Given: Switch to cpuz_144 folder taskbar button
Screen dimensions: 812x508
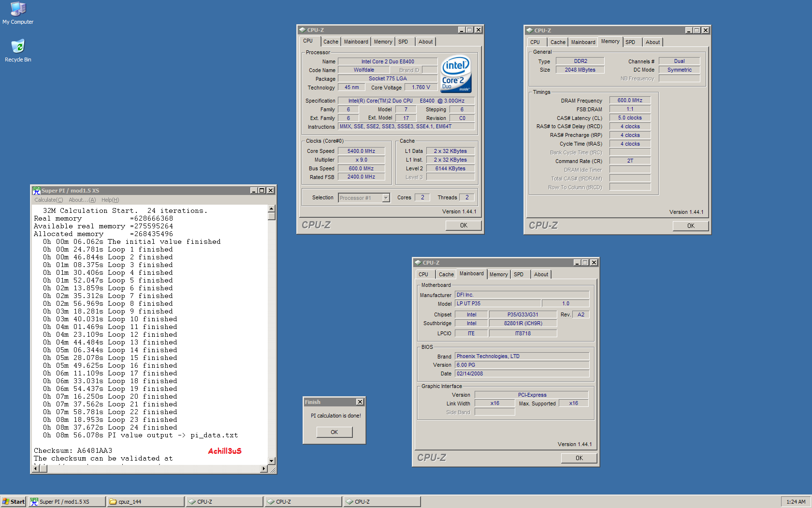Looking at the screenshot, I should coord(145,502).
